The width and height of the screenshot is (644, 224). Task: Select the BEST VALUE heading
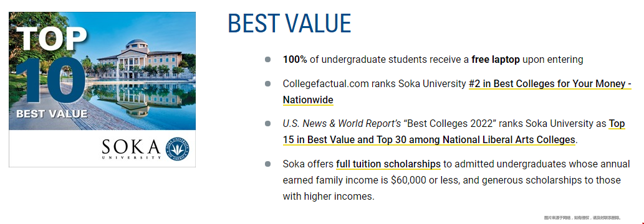[289, 24]
